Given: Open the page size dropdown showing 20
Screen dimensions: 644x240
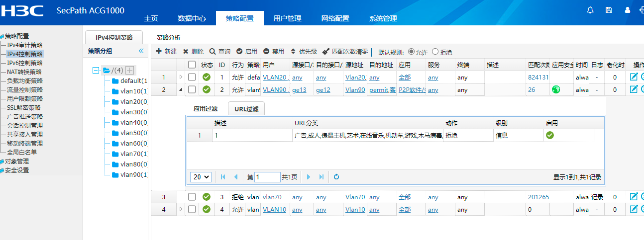Looking at the screenshot, I should [201, 176].
